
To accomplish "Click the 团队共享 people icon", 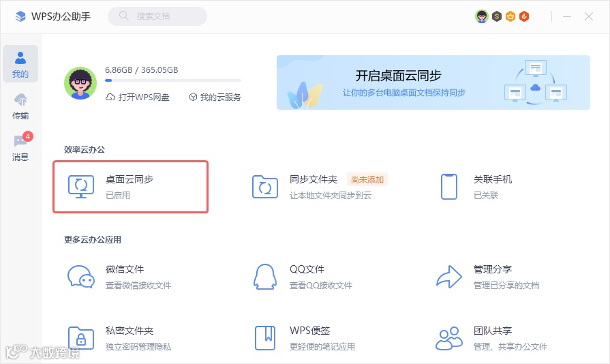I will coord(449,338).
